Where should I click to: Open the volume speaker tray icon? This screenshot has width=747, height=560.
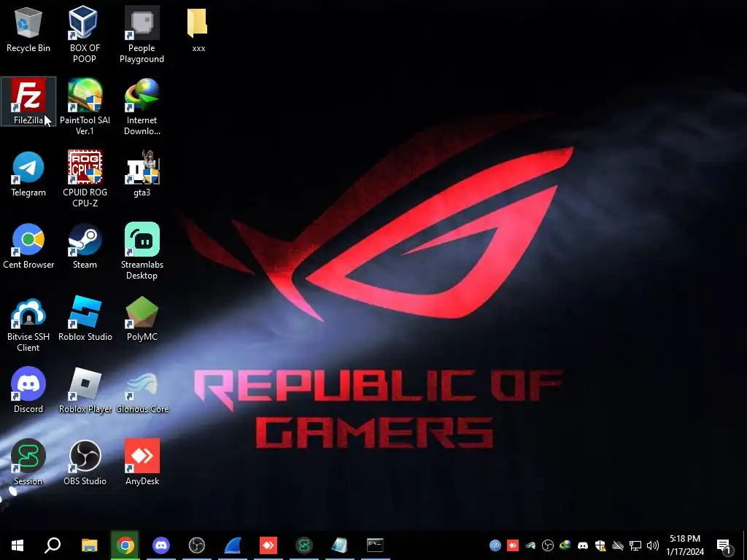pyautogui.click(x=653, y=545)
